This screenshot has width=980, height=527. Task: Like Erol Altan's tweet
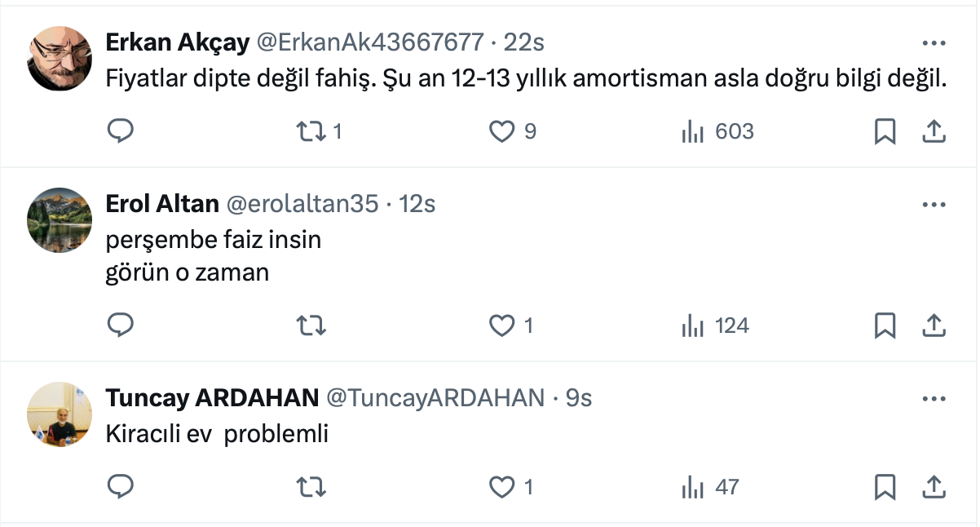pyautogui.click(x=501, y=325)
